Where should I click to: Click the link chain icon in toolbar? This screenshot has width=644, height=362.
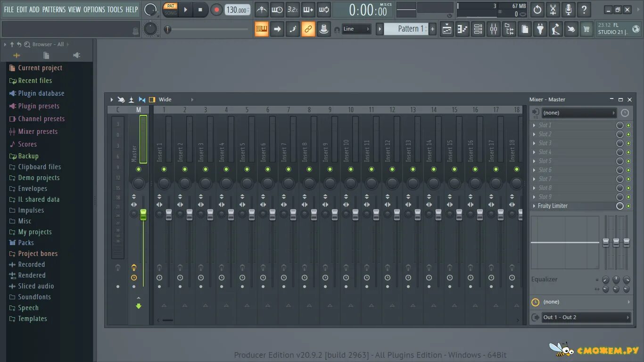[x=308, y=29]
